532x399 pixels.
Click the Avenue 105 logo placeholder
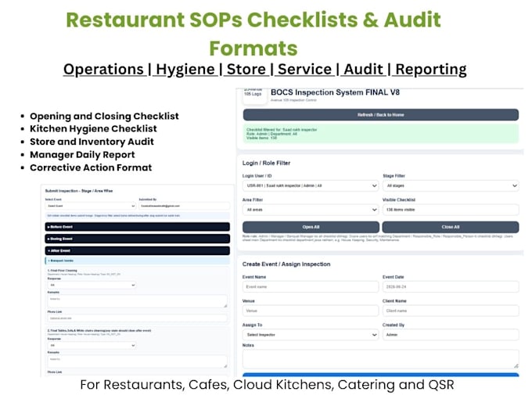click(254, 95)
